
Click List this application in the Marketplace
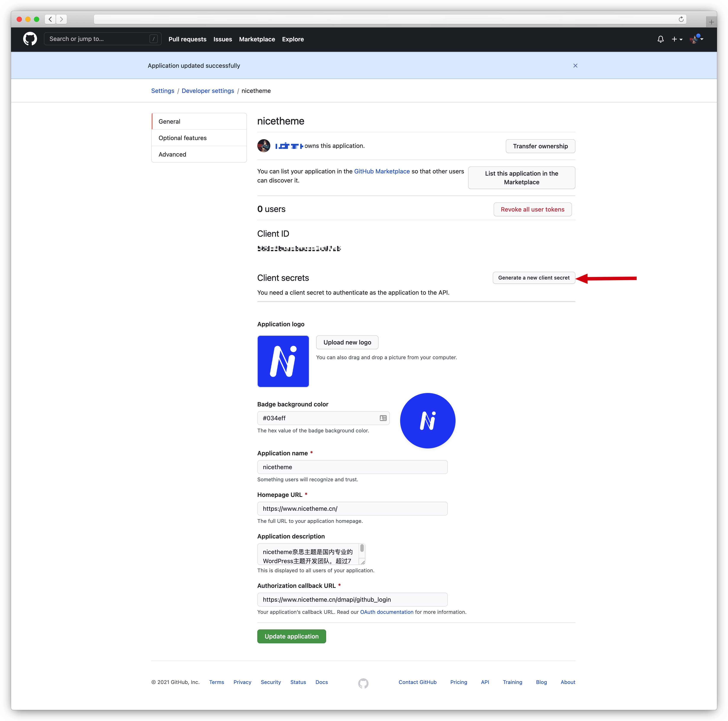tap(521, 178)
